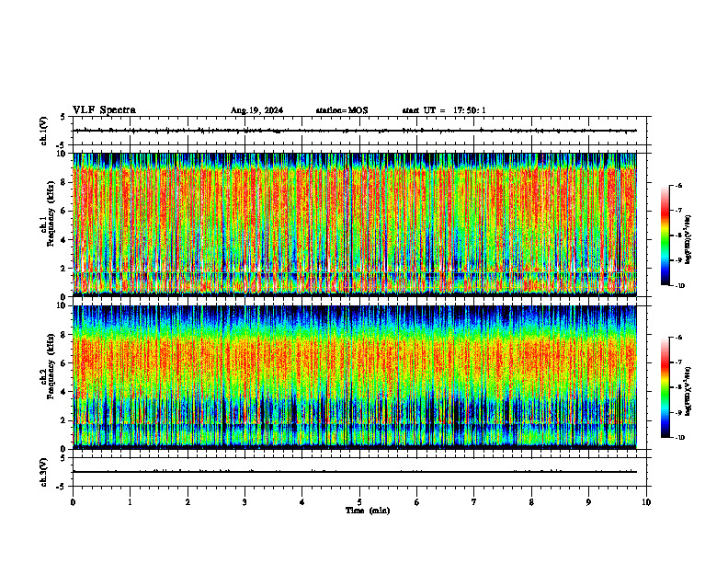Select the "Aug.19, 2024" date text
Image resolution: width=728 pixels, height=563 pixels.
pyautogui.click(x=256, y=110)
